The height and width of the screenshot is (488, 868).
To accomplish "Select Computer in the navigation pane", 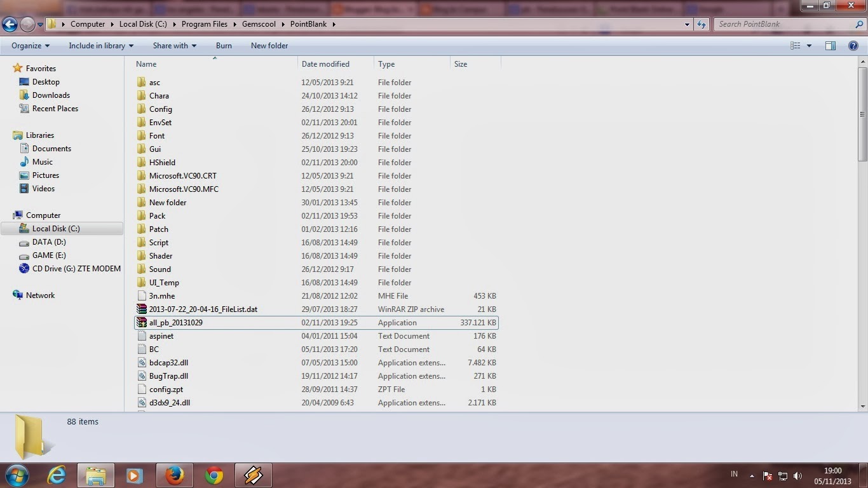I will click(x=43, y=215).
